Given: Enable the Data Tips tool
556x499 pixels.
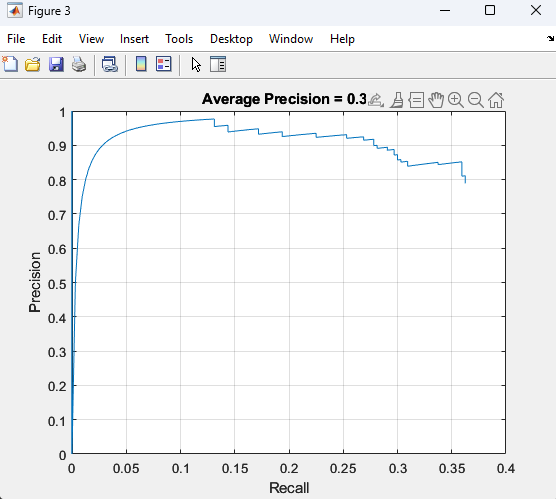Looking at the screenshot, I should pyautogui.click(x=416, y=100).
